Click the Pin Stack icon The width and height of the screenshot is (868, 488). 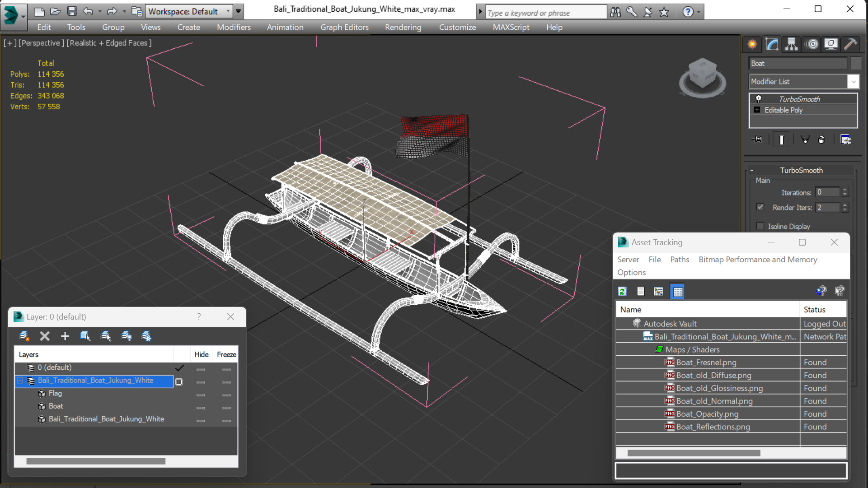pyautogui.click(x=757, y=139)
